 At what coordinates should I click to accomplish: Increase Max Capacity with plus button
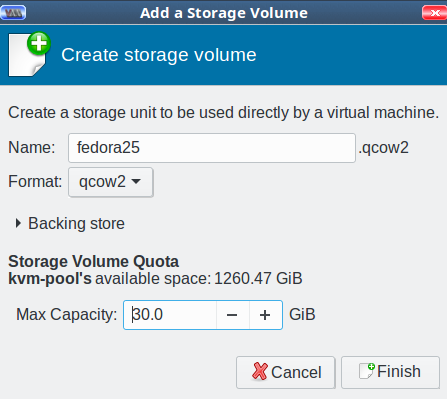(265, 315)
